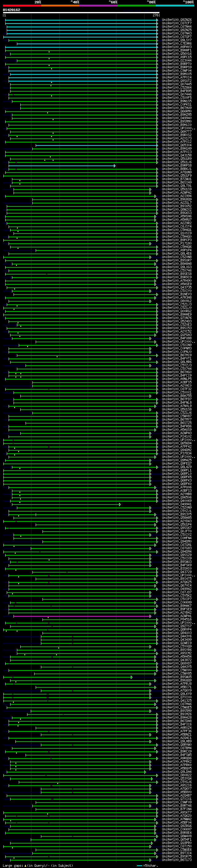Select hit UniRef100_C6TN44
The width and height of the screenshot is (197, 868).
(x=177, y=26)
